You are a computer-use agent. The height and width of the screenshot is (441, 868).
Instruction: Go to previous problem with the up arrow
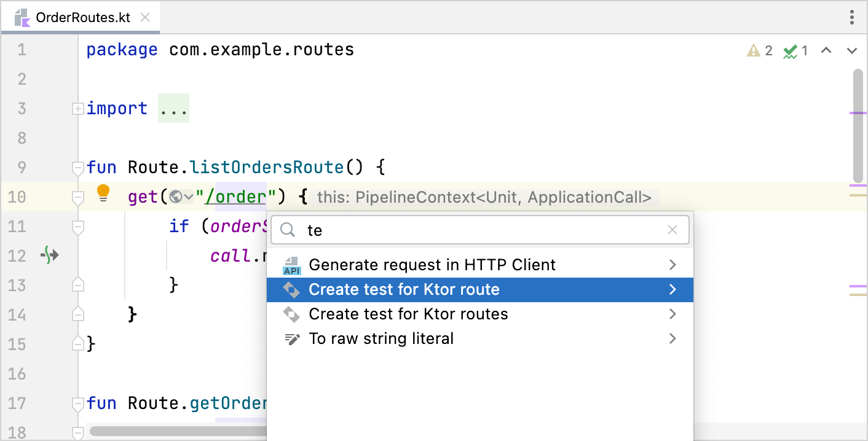[826, 50]
